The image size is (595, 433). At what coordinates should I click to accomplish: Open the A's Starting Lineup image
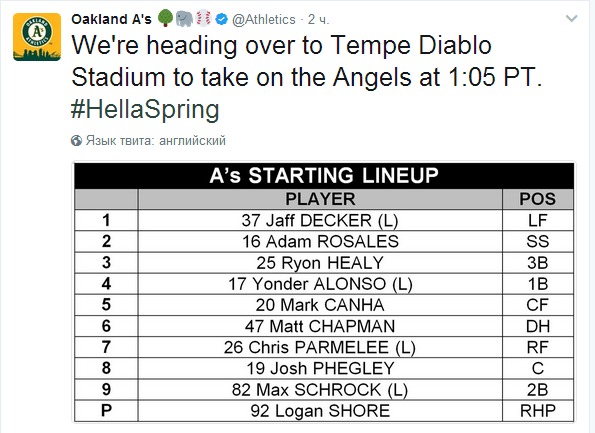324,292
